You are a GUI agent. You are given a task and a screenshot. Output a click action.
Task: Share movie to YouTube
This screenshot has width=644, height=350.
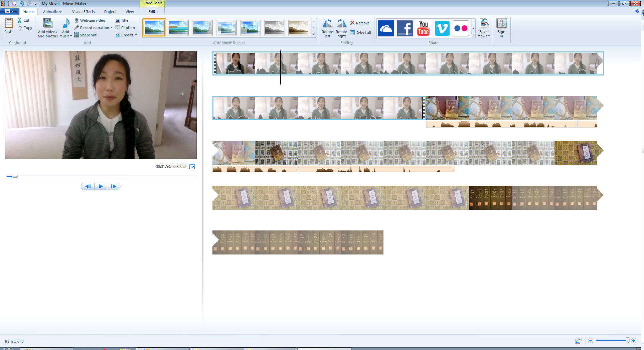pos(423,28)
